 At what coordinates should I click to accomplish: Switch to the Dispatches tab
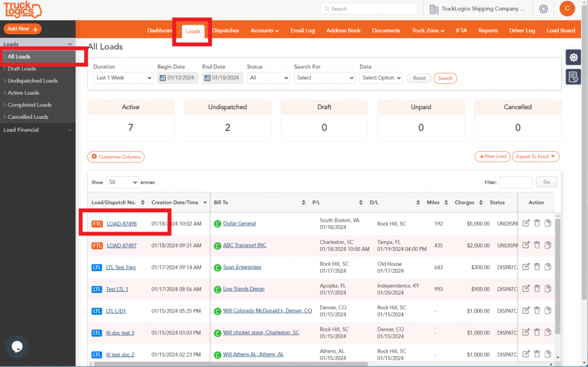[225, 30]
